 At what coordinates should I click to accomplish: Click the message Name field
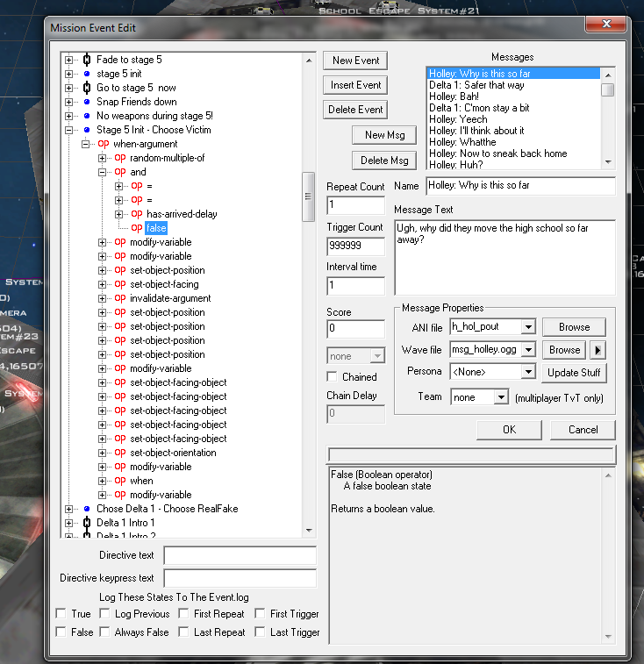pyautogui.click(x=520, y=186)
